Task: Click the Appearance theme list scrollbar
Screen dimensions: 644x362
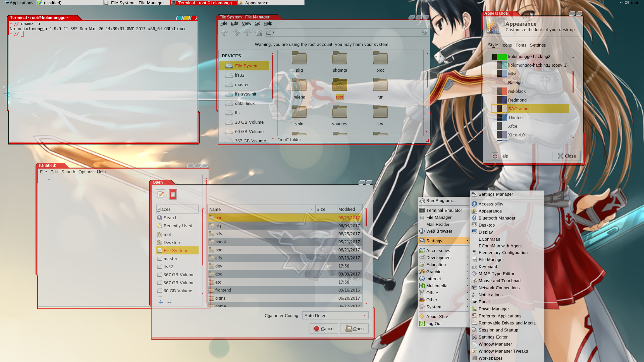Action: pos(573,82)
